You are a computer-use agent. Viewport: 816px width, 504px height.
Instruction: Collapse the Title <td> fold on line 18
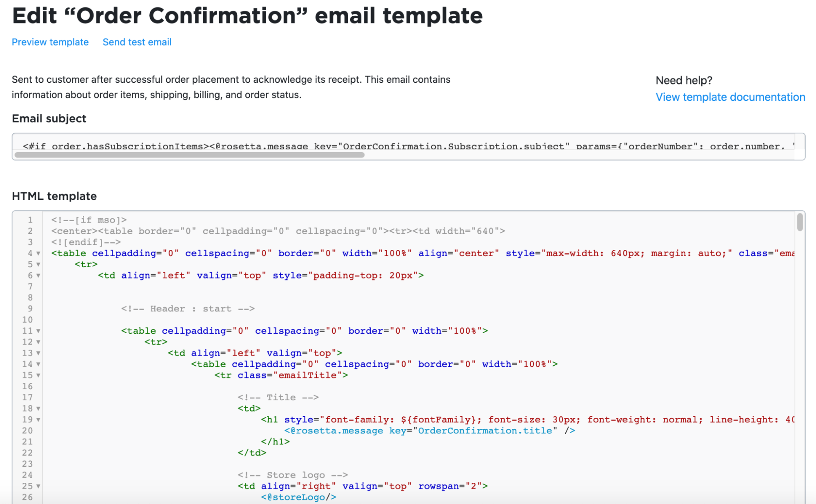pyautogui.click(x=38, y=409)
